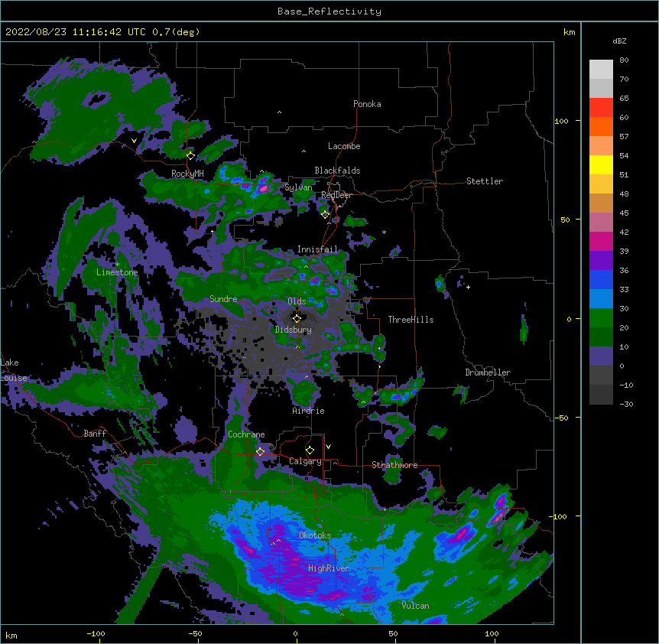This screenshot has width=659, height=644.
Task: Select the magenta 39-42 dBZ legend swatch
Action: pos(601,241)
